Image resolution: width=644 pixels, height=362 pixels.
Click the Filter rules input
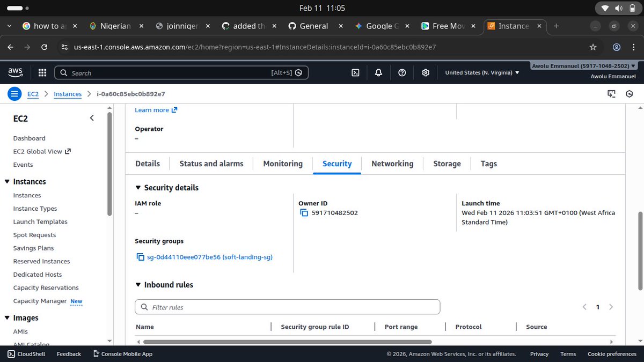coord(287,307)
